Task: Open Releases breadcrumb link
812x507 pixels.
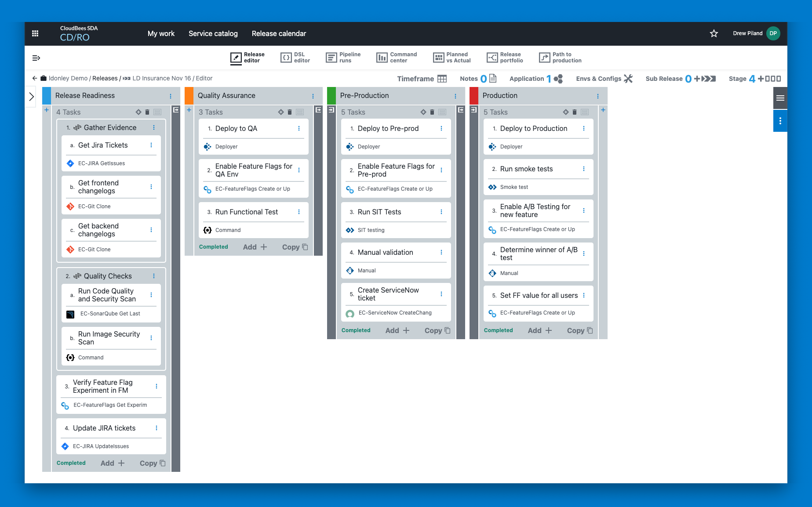Action: [x=105, y=78]
